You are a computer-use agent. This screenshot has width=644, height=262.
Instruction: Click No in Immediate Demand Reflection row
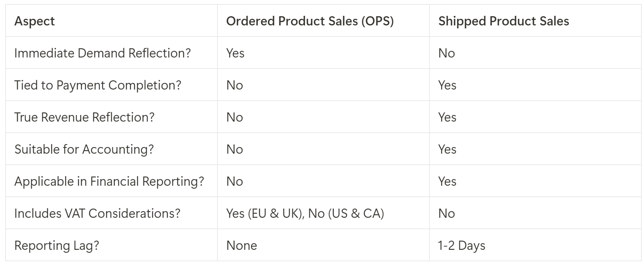point(446,53)
